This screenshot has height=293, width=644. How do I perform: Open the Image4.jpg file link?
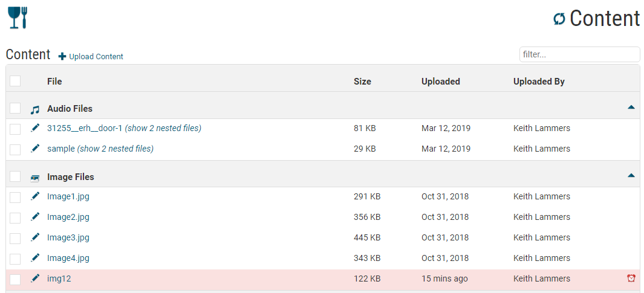pos(68,258)
